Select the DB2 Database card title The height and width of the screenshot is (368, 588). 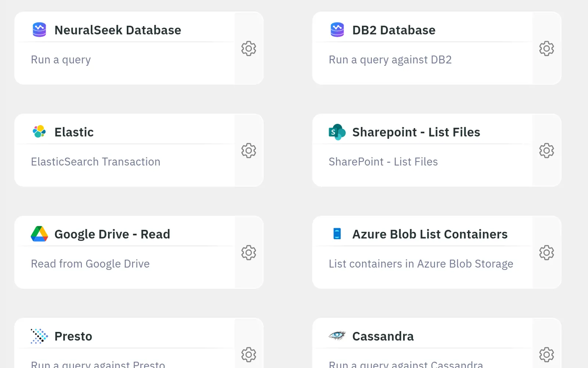394,30
